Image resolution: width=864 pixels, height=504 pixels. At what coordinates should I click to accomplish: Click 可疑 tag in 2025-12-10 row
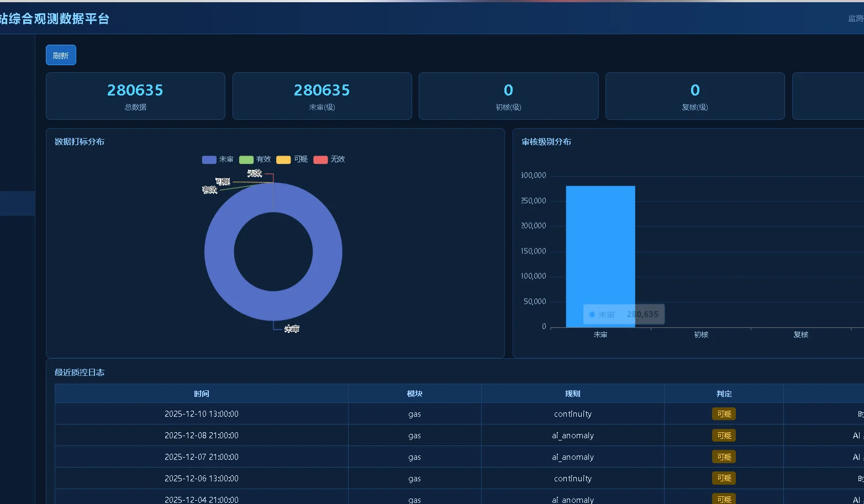tap(724, 414)
